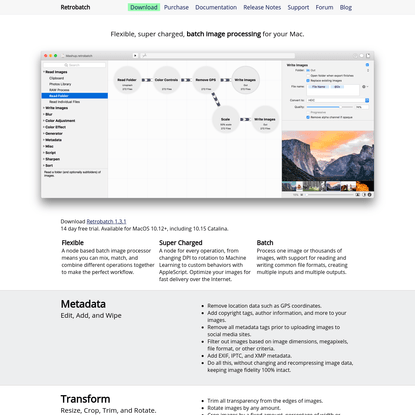415x415 pixels.
Task: Expand the Metadata category in sidebar
Action: 52,140
